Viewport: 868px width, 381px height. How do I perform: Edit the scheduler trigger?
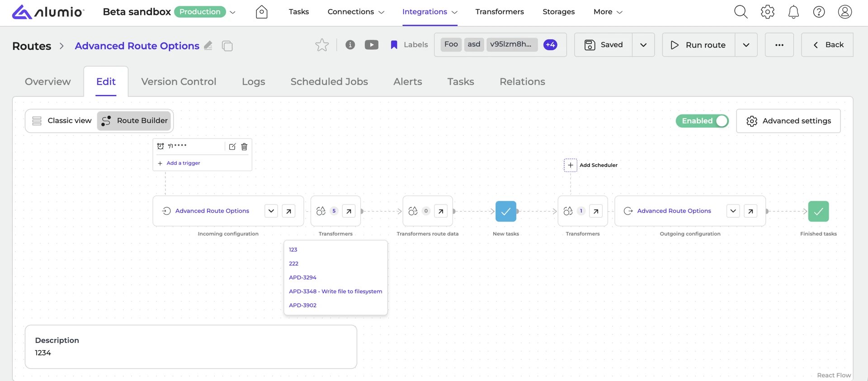[232, 147]
